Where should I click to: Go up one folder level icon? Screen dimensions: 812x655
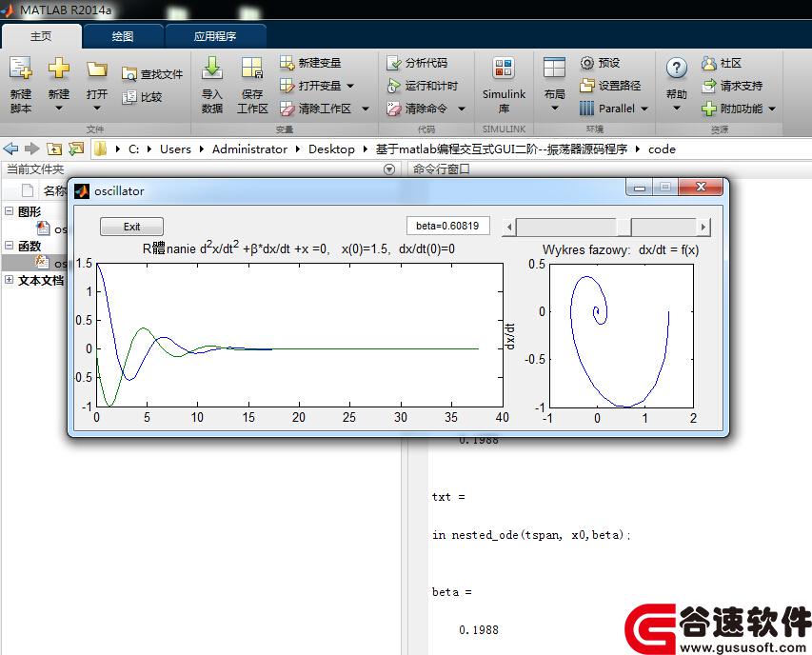tap(54, 149)
